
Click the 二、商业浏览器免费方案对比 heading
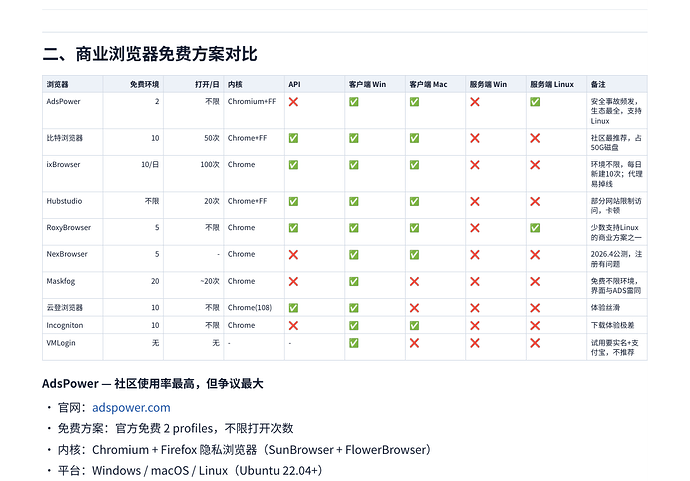150,54
